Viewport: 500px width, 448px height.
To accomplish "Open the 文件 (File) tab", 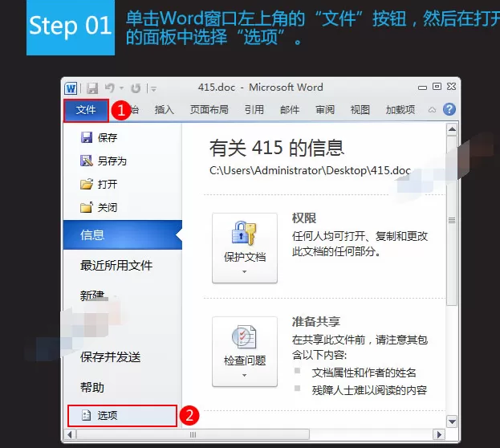I will pyautogui.click(x=86, y=110).
